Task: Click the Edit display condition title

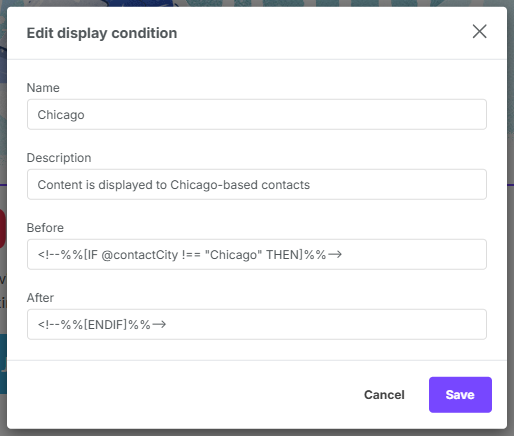Action: click(102, 33)
